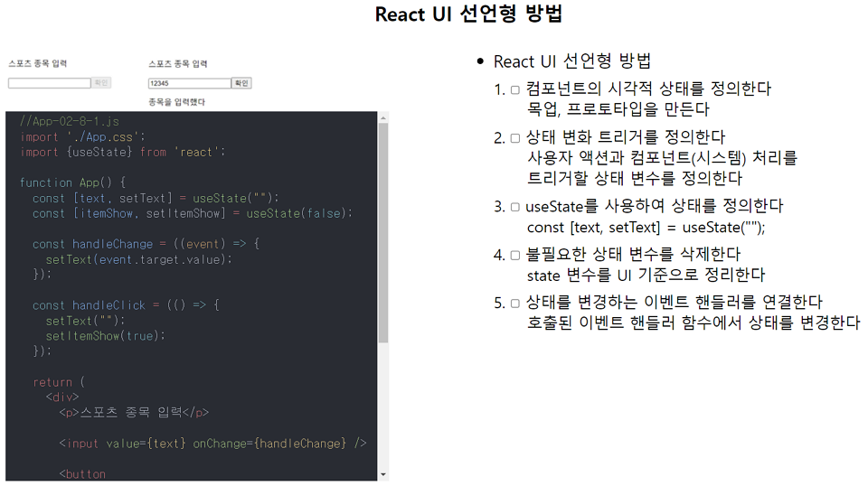Viewport: 868px width, 486px height.
Task: Click the text 종목을 입력했다
Action: click(x=176, y=102)
